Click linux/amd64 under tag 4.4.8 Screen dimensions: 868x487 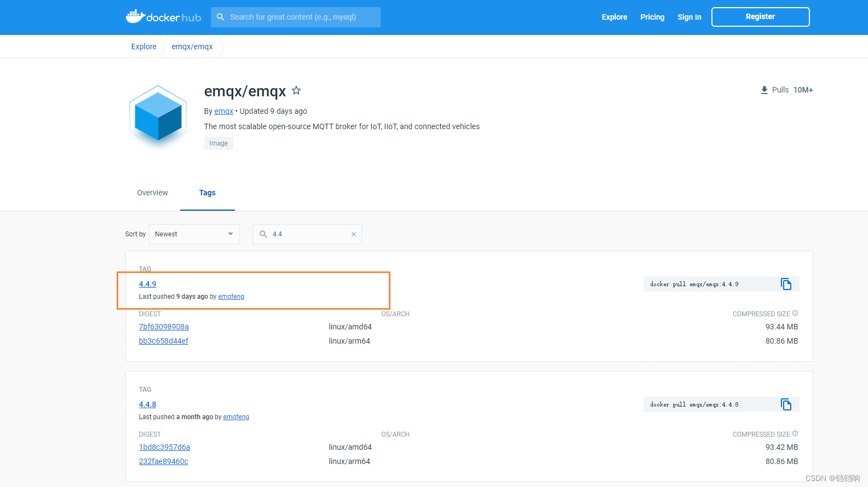coord(350,447)
